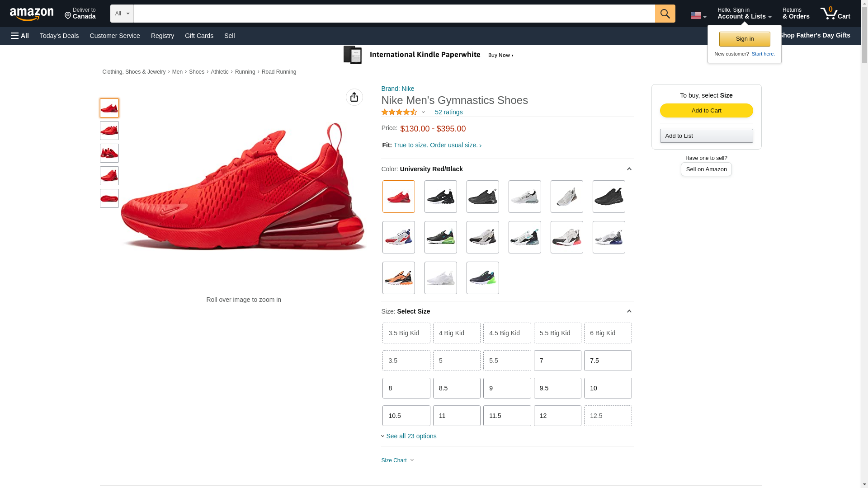868x488 pixels.
Task: Click the second red shoe thumbnail
Action: click(109, 131)
